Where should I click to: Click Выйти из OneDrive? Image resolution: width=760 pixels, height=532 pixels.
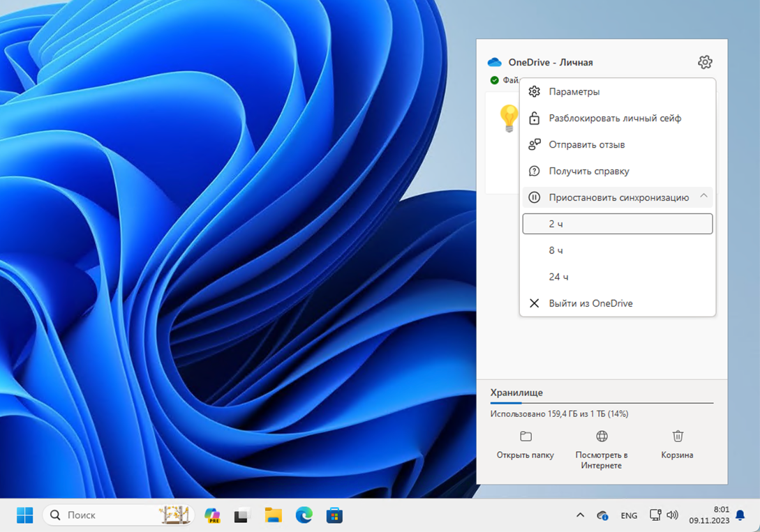pyautogui.click(x=590, y=303)
